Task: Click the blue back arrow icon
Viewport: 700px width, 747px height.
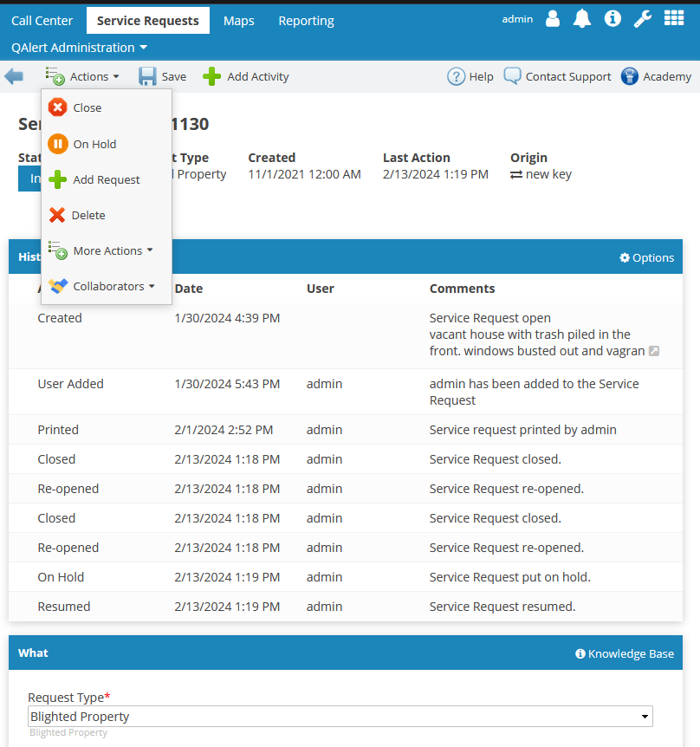Action: point(14,76)
